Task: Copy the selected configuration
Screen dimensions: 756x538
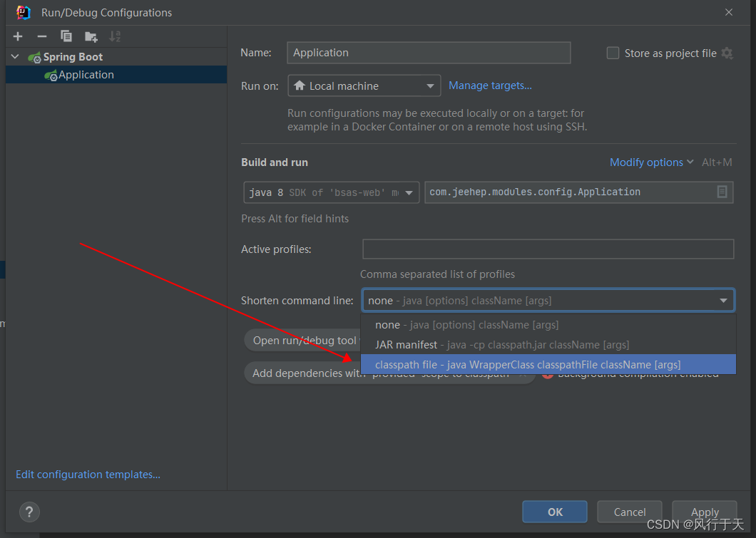Action: point(66,36)
